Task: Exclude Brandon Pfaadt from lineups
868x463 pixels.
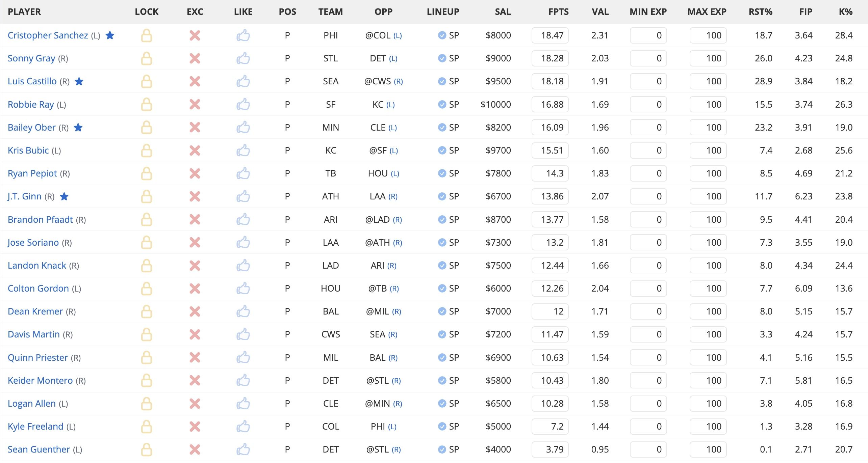Action: [x=195, y=220]
